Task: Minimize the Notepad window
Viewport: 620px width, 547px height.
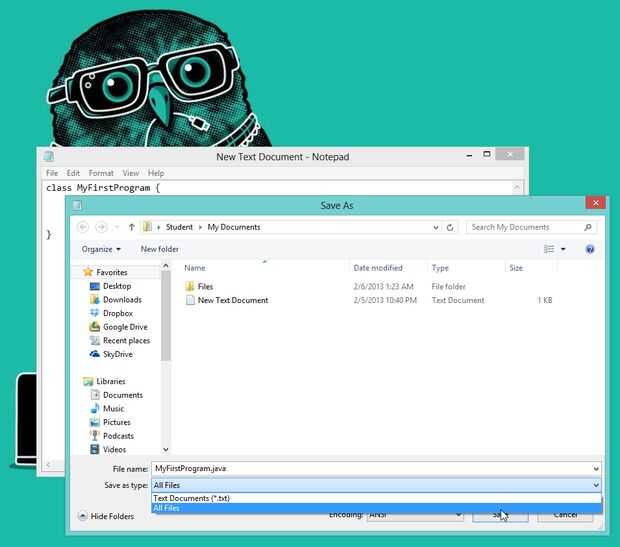Action: [x=469, y=156]
